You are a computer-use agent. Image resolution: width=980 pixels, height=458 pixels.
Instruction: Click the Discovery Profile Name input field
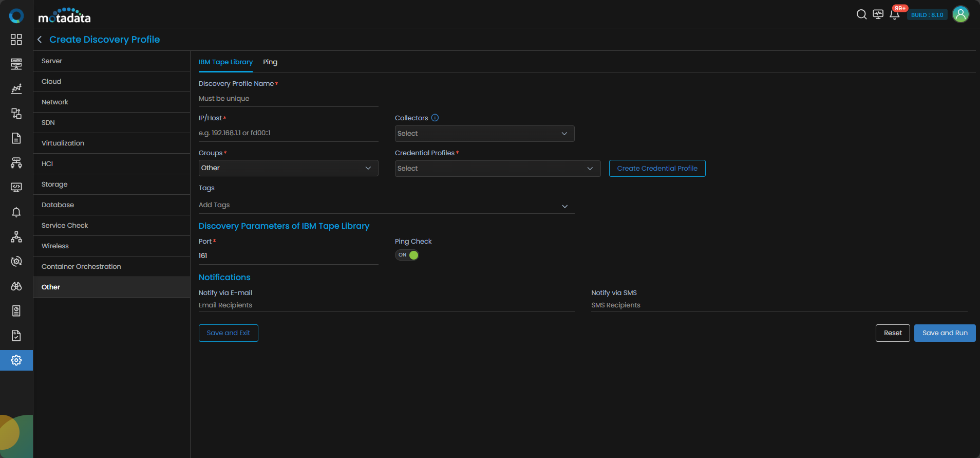(x=288, y=99)
